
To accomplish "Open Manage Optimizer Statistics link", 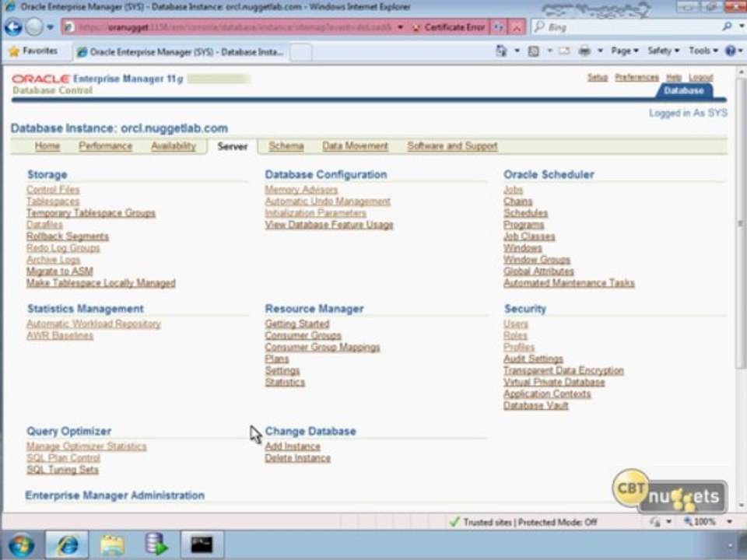I will pos(86,446).
